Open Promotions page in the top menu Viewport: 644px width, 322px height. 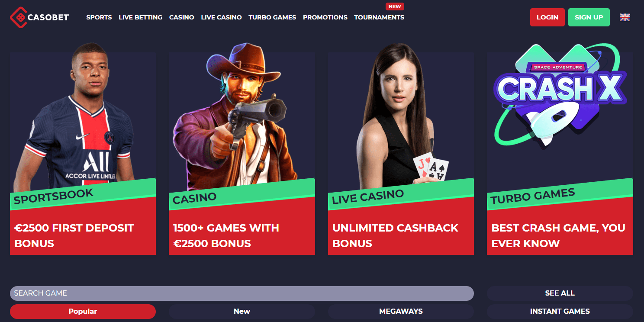(325, 17)
